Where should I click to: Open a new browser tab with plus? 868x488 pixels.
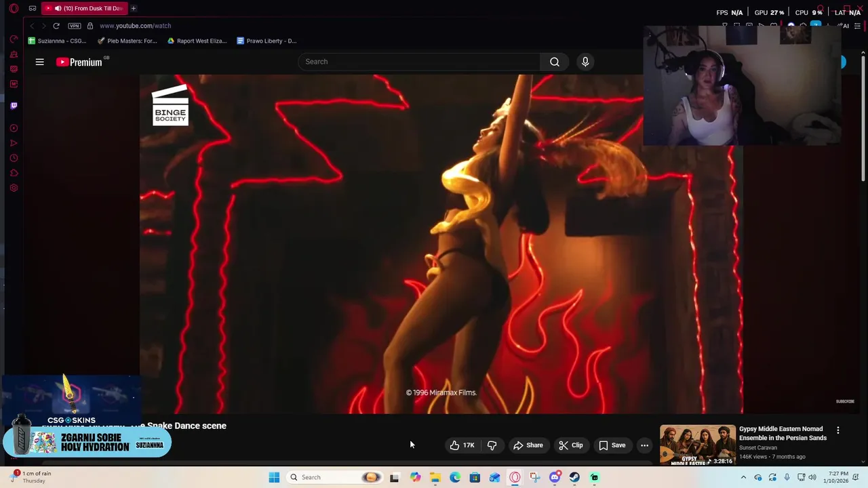[134, 8]
